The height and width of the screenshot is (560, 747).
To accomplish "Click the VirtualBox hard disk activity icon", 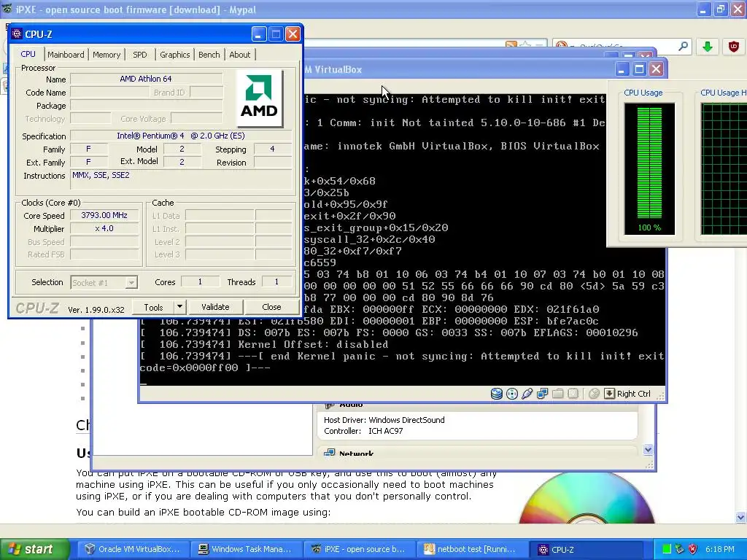I will [x=496, y=394].
